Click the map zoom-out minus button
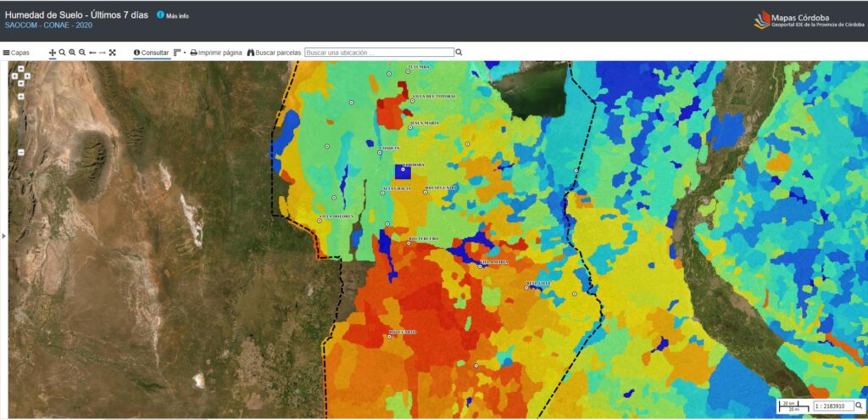868x420 pixels. 20,152
